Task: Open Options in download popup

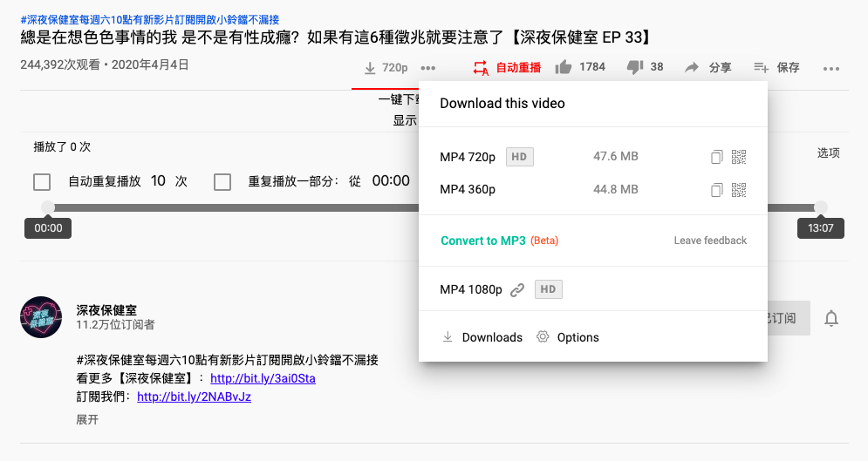Action: point(578,337)
